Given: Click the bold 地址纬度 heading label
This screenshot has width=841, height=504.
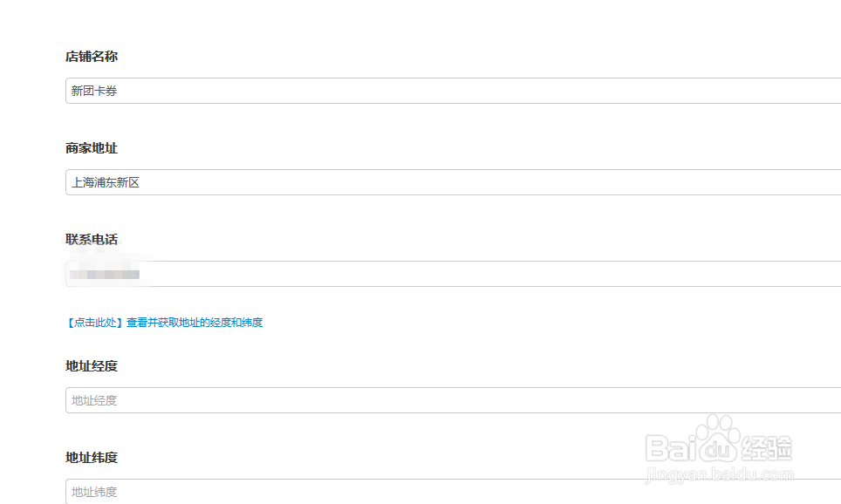Looking at the screenshot, I should click(x=92, y=458).
